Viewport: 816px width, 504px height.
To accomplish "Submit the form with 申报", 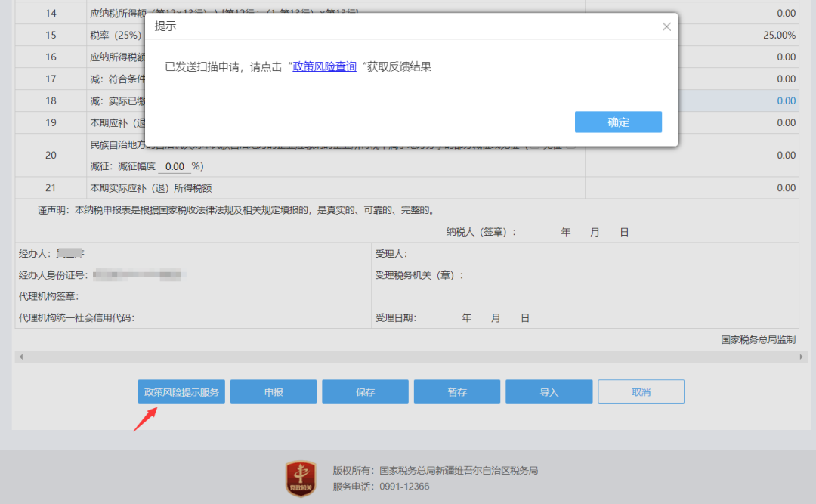I will [274, 391].
